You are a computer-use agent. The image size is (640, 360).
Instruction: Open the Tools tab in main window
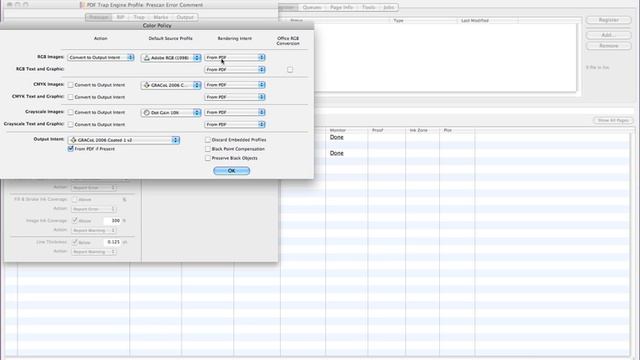(x=369, y=7)
